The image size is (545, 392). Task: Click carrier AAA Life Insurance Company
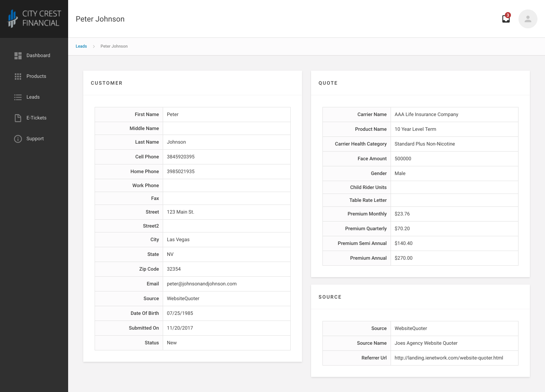click(427, 115)
